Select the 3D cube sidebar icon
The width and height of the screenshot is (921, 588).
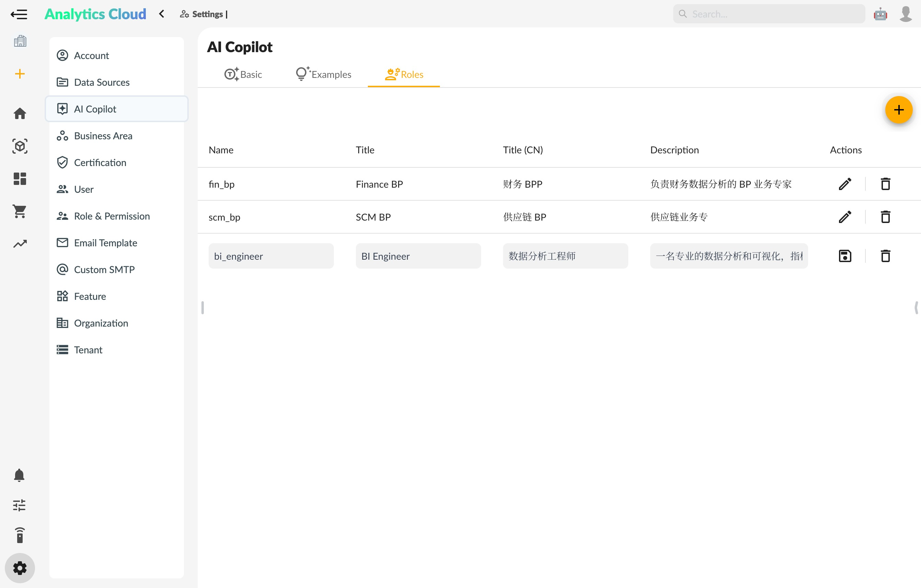(20, 146)
